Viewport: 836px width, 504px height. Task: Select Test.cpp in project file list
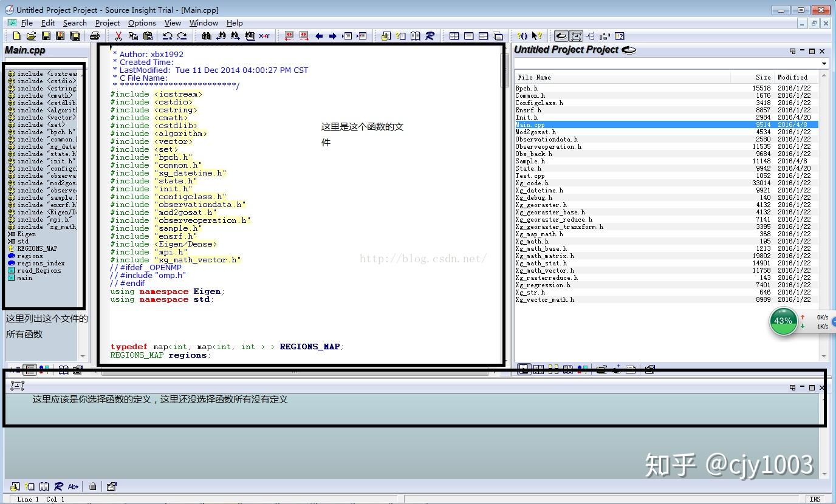[666, 175]
